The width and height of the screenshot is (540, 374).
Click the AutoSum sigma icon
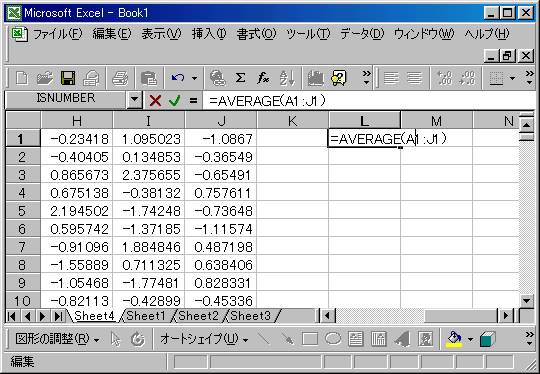(240, 79)
